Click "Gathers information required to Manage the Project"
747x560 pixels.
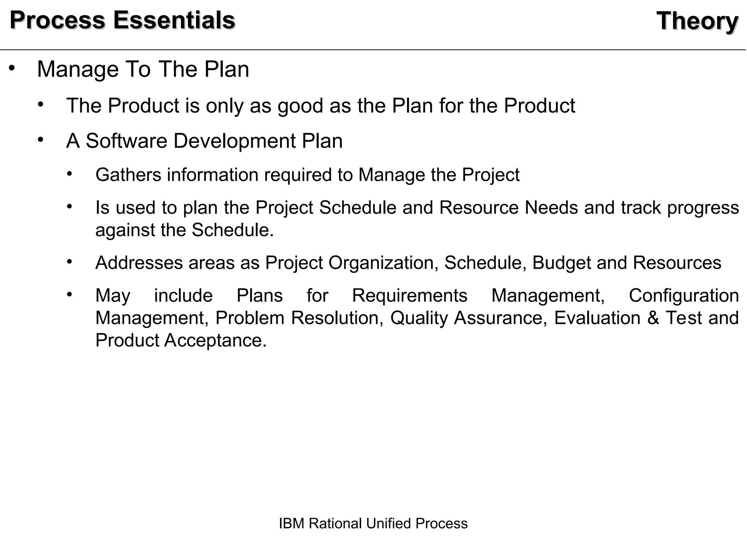pos(307,175)
